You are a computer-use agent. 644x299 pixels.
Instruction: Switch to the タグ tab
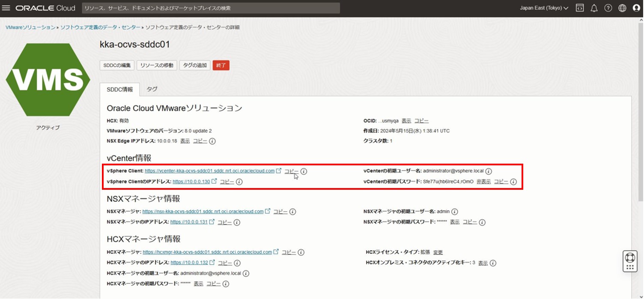[x=152, y=89]
